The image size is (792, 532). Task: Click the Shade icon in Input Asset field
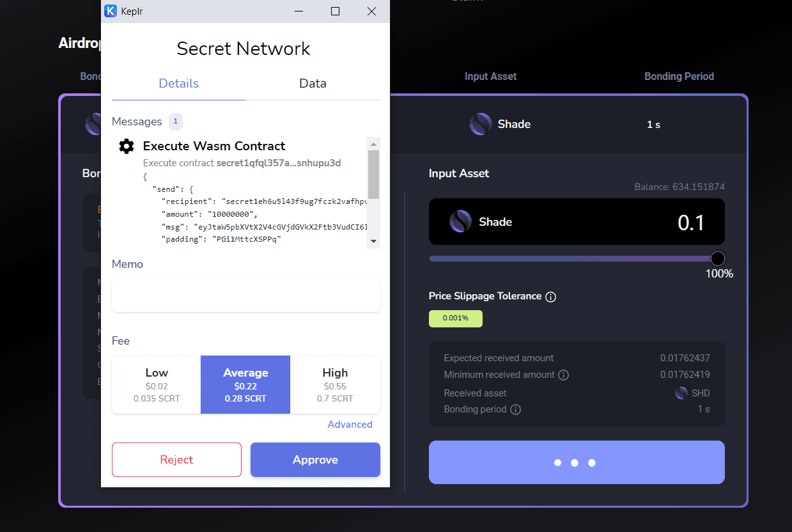click(x=460, y=222)
